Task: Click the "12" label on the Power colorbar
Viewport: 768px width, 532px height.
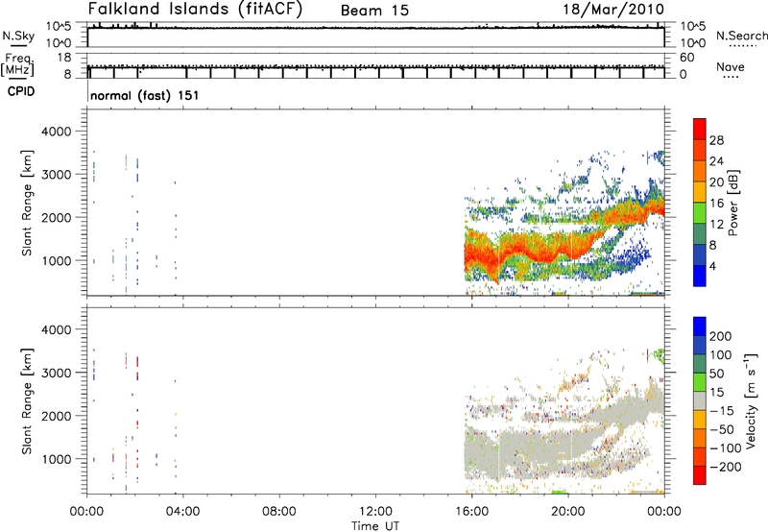Action: [716, 225]
